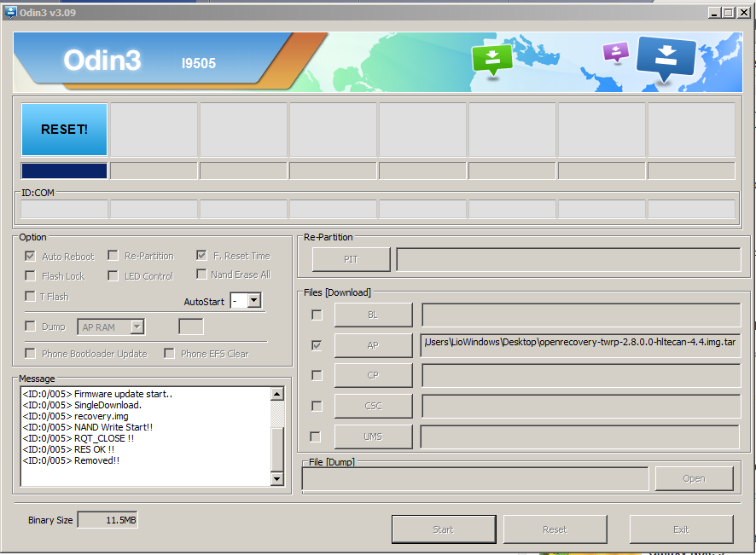The width and height of the screenshot is (756, 555).
Task: Maximize the Odin3 window
Action: point(729,13)
